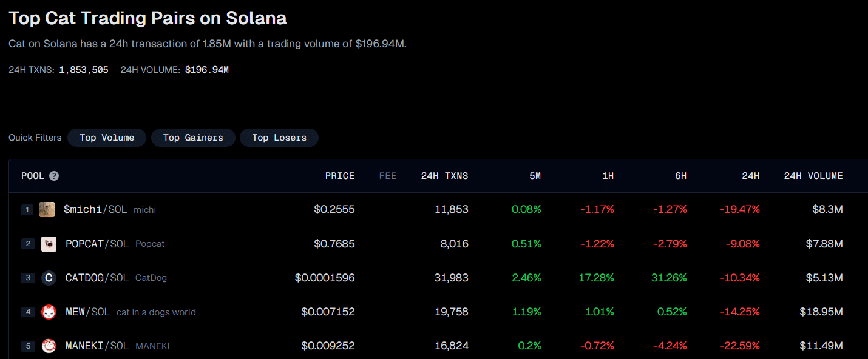This screenshot has width=868, height=359.
Task: Toggle the Top Losers filter
Action: click(x=279, y=138)
